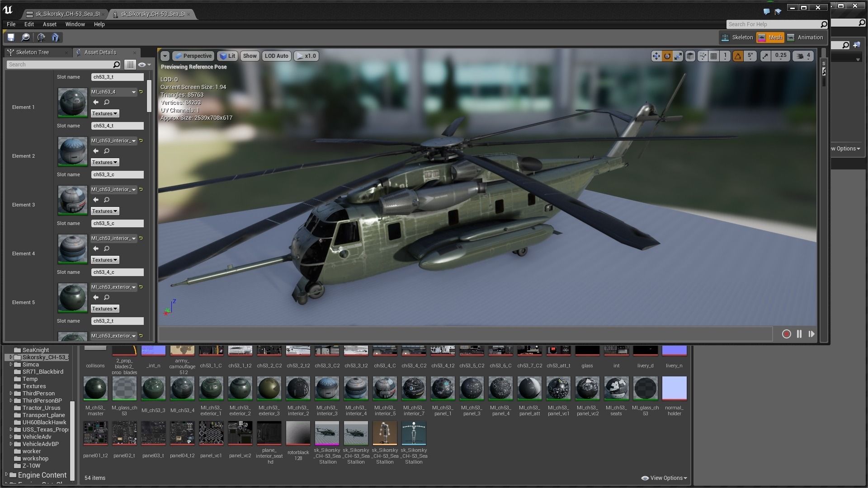
Task: Switch to Animation editor mode
Action: coord(805,38)
